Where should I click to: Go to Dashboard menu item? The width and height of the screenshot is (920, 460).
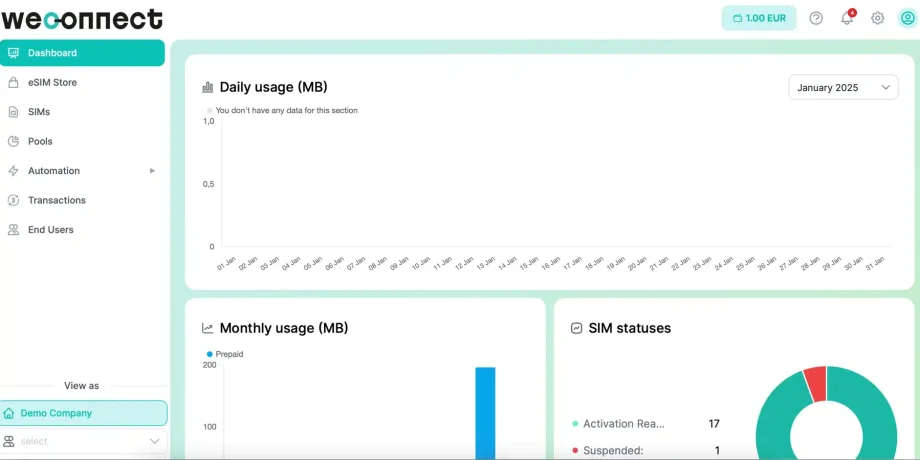(82, 53)
